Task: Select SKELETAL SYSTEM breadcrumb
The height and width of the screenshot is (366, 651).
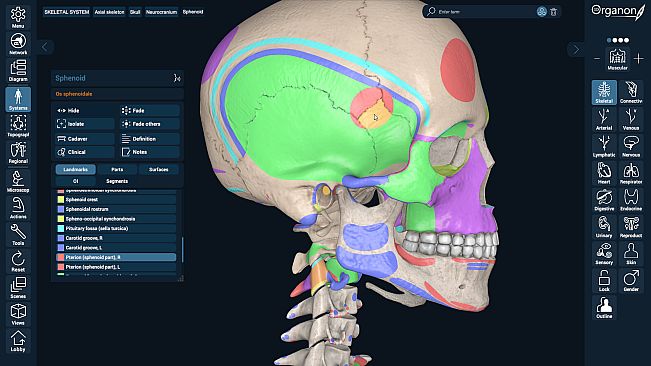Action: click(x=66, y=12)
